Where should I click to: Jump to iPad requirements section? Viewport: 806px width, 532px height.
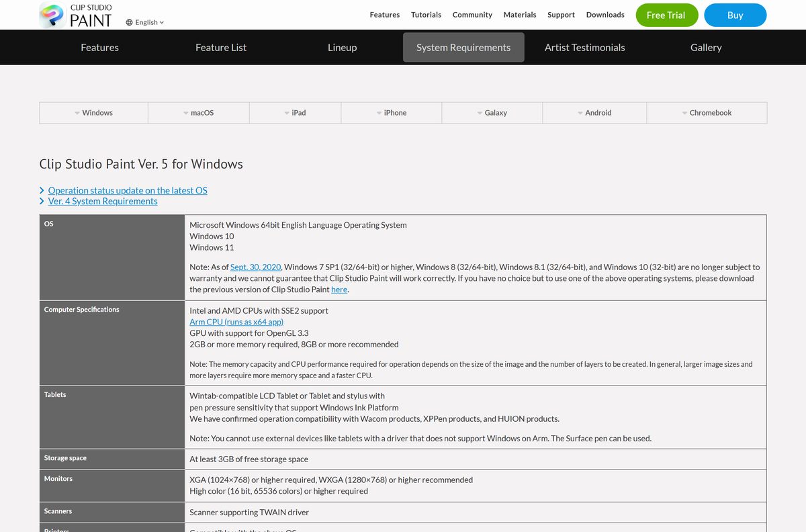pos(296,113)
